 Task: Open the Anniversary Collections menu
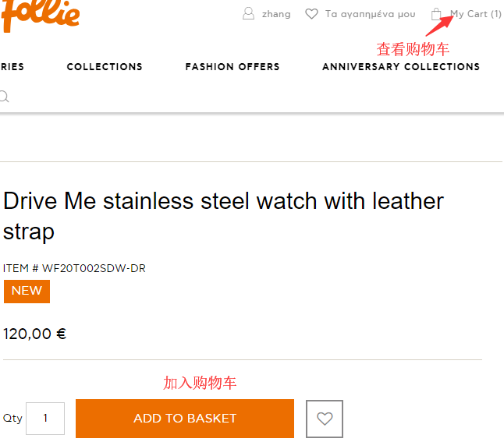(401, 66)
